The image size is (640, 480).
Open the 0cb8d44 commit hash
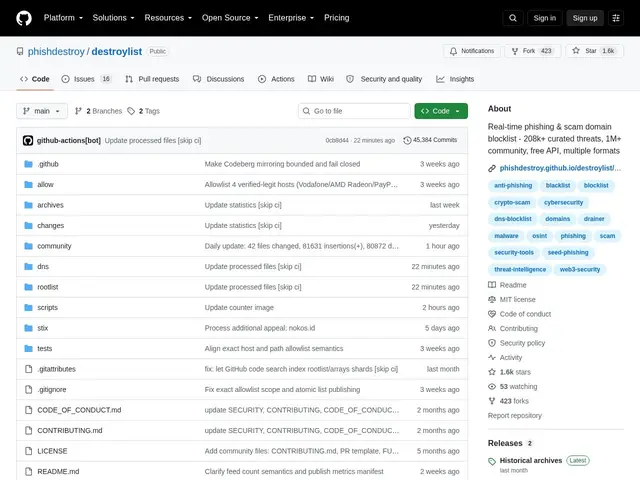[x=337, y=140]
